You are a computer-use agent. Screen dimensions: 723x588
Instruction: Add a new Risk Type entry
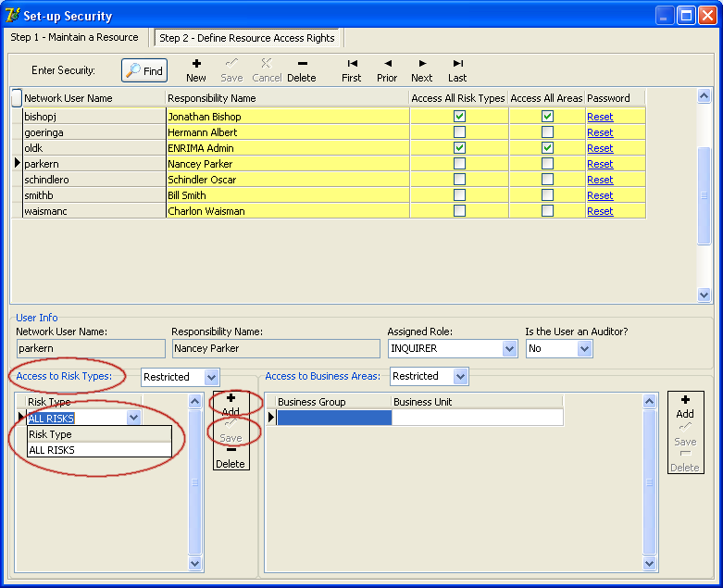tap(231, 404)
